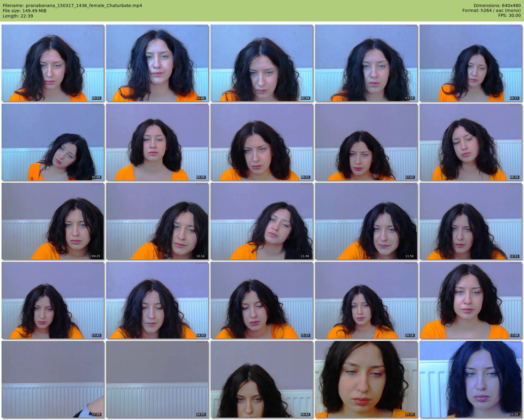Select the frame labeled 19:42
This screenshot has height=420, width=524.
[x=262, y=379]
